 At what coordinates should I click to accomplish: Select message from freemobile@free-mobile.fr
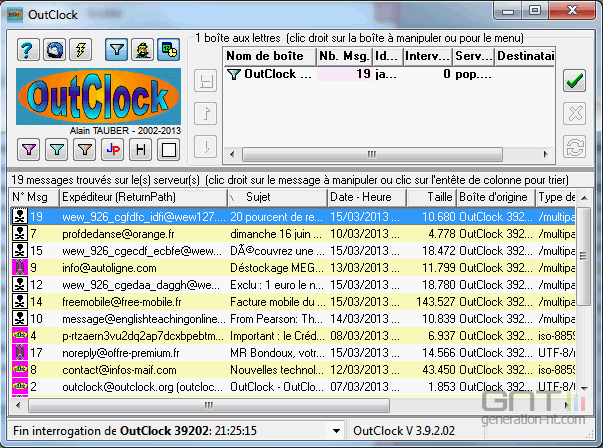[293, 301]
